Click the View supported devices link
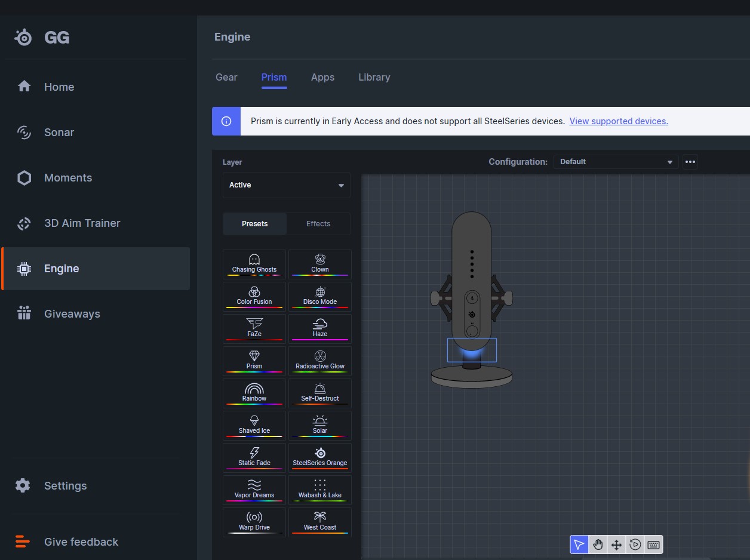Screen dimensions: 750x560 (x=619, y=121)
